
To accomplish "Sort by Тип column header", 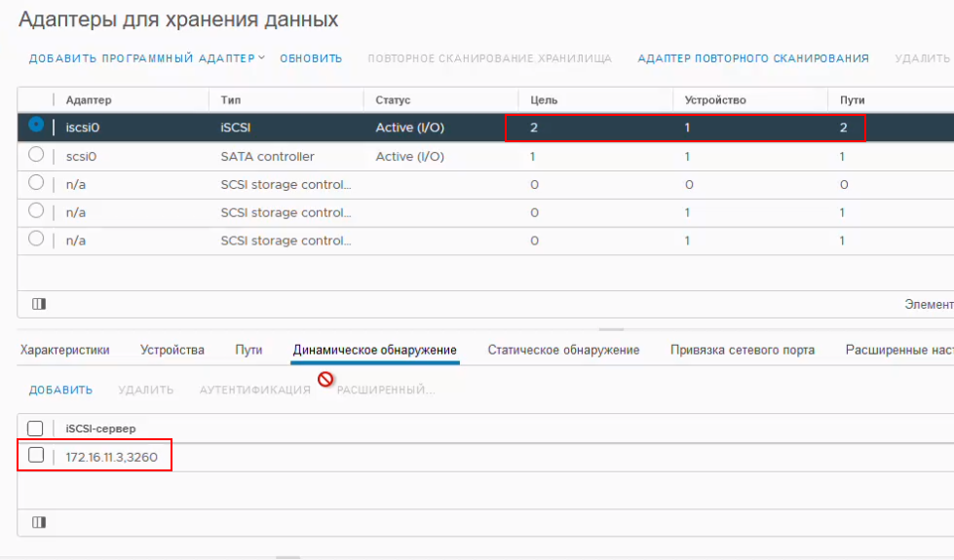I will point(231,99).
